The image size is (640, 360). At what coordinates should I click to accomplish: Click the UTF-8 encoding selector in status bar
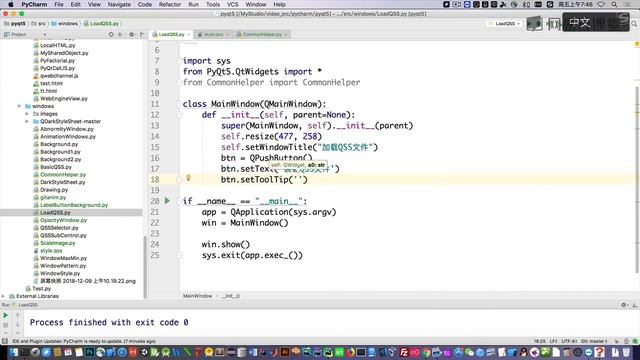click(x=569, y=341)
